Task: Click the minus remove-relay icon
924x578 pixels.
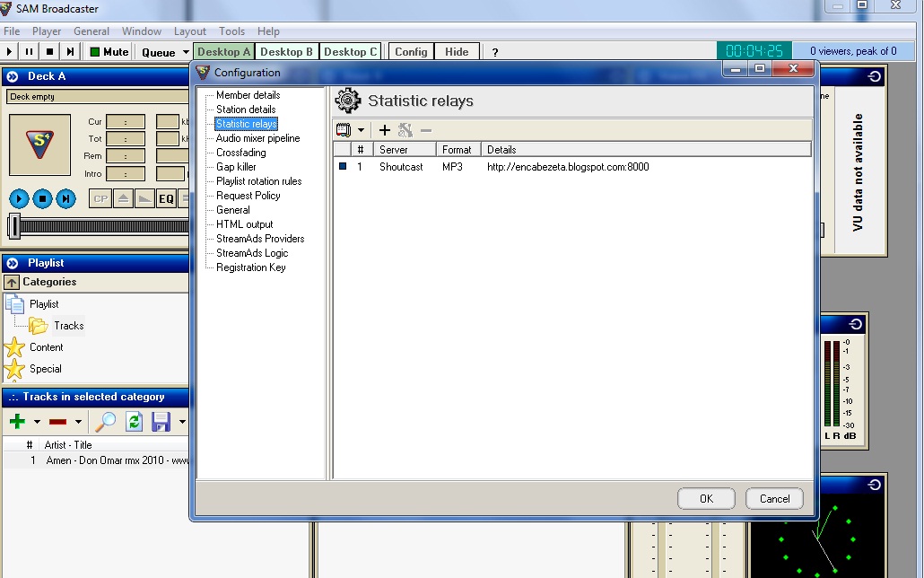Action: coord(426,130)
